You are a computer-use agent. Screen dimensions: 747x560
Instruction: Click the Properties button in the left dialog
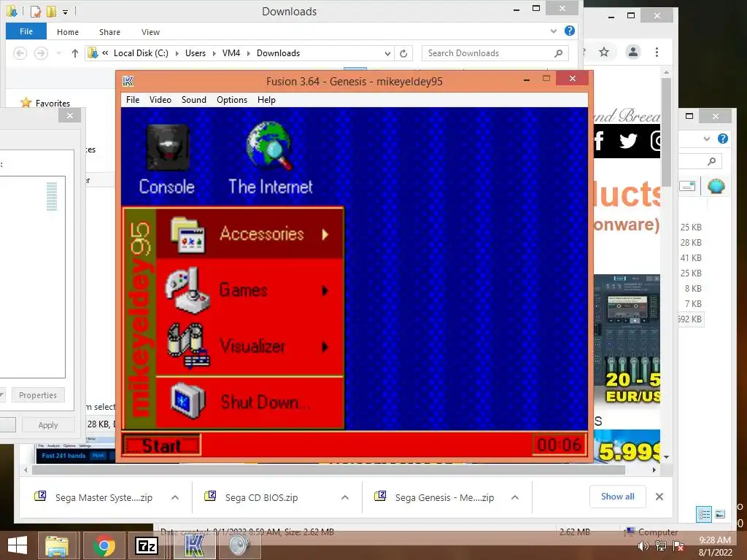click(38, 394)
